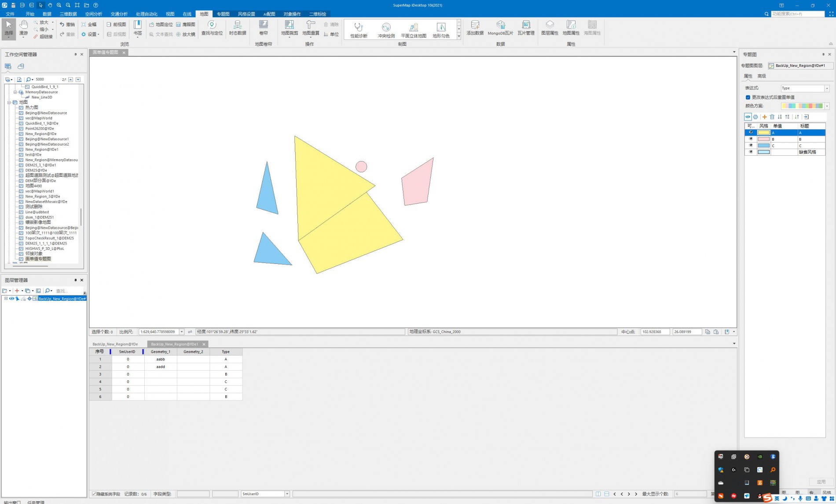836x504 pixels.
Task: Add a unique value with plus icon
Action: pyautogui.click(x=764, y=117)
